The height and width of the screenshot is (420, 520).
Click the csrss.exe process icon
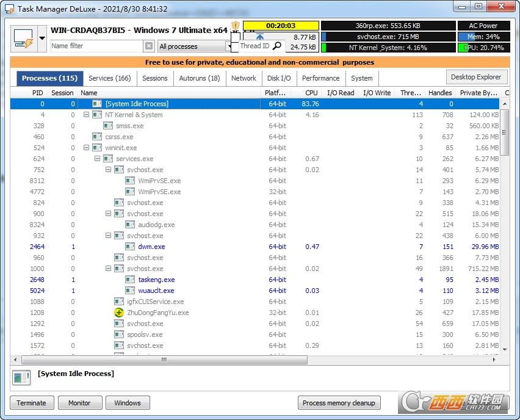(97, 137)
